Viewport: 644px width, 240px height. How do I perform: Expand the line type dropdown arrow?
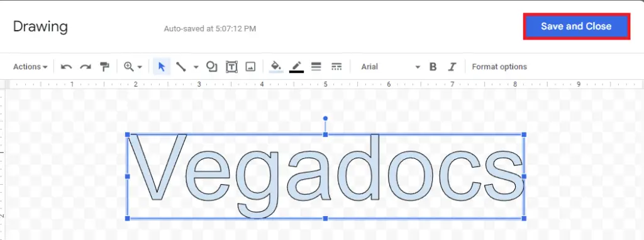click(x=196, y=67)
